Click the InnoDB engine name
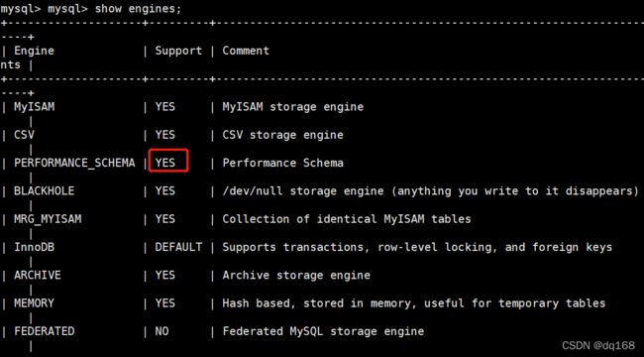This screenshot has height=357, width=644. click(x=34, y=247)
